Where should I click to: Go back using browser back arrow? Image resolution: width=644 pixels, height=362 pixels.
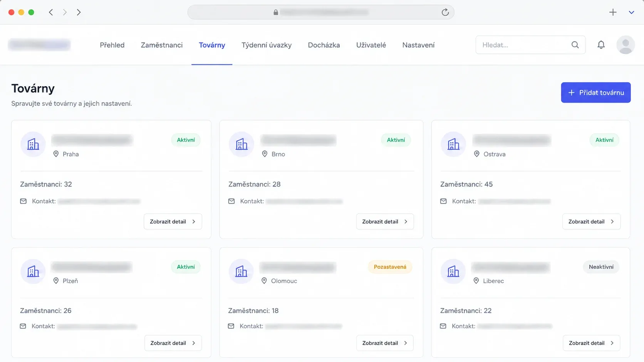[x=51, y=12]
